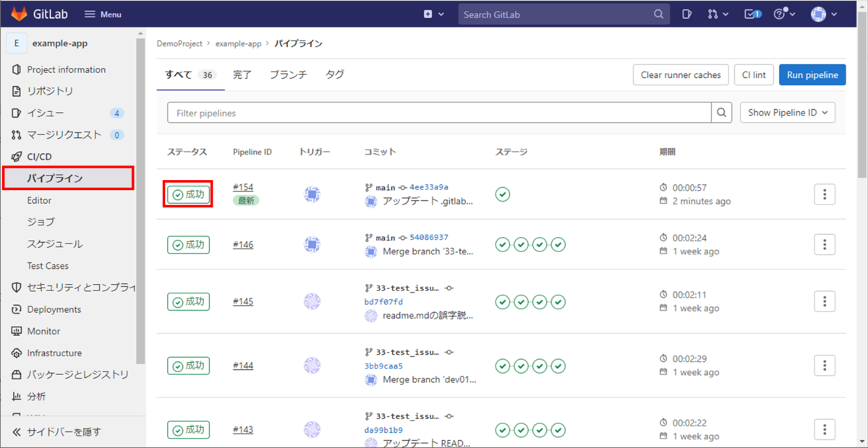Focus the Filter pipelines input

(x=439, y=113)
